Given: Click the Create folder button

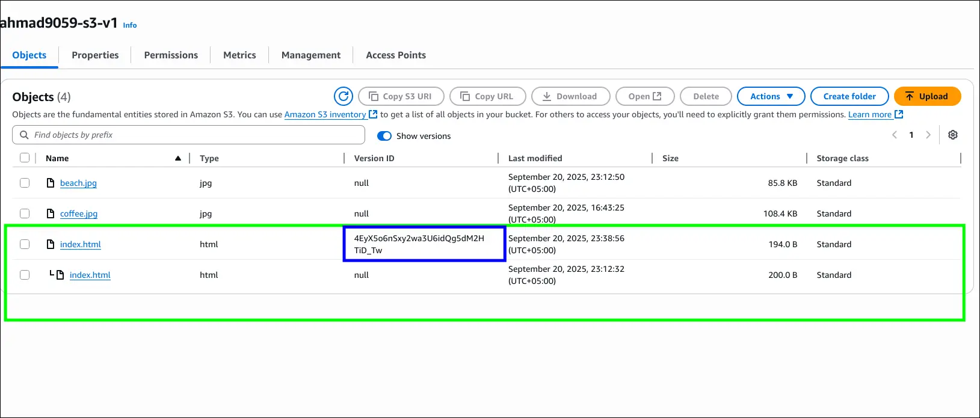Looking at the screenshot, I should pyautogui.click(x=849, y=96).
